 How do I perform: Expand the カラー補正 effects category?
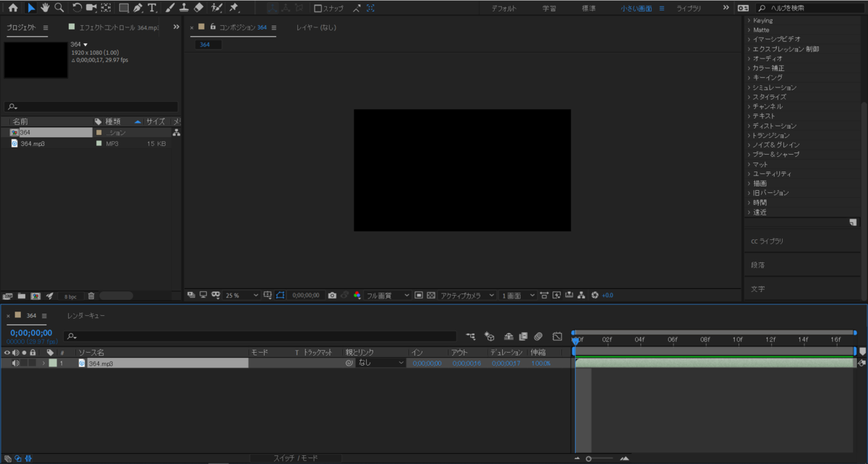pos(749,68)
